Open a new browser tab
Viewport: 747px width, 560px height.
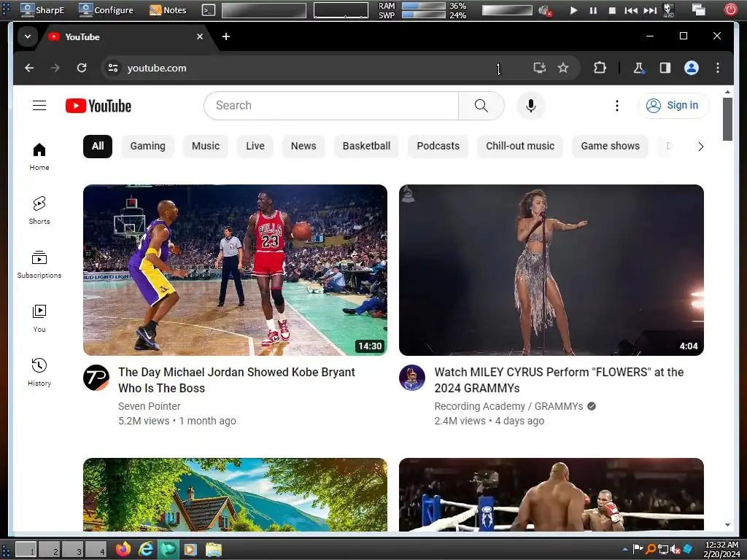[x=226, y=36]
